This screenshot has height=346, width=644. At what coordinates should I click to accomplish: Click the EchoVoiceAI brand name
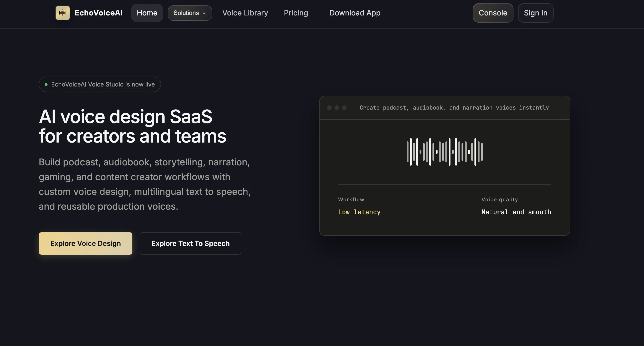pyautogui.click(x=98, y=13)
